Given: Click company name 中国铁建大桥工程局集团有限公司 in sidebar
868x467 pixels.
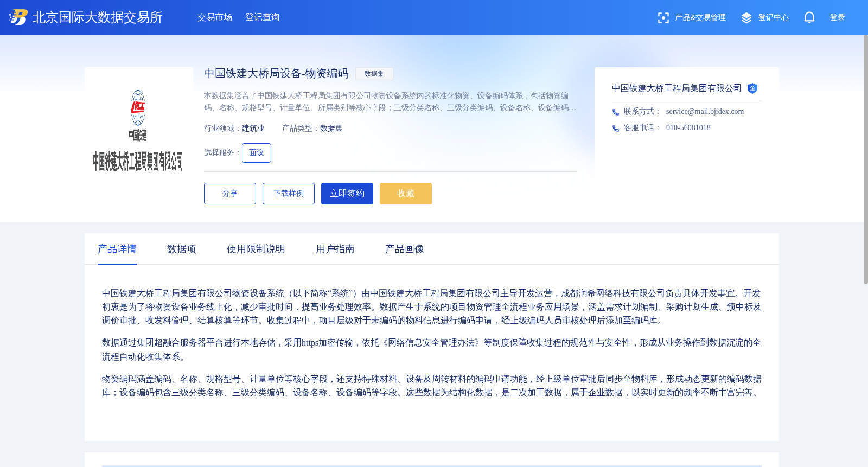Looking at the screenshot, I should [676, 88].
